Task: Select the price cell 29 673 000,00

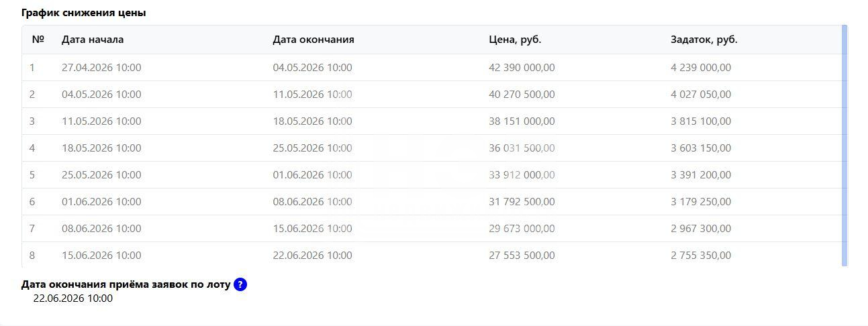Action: 522,229
